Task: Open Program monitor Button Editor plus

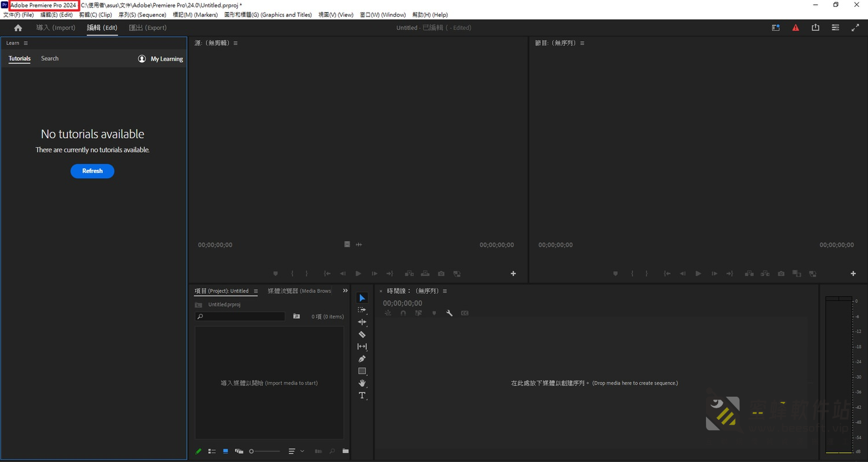Action: click(853, 273)
